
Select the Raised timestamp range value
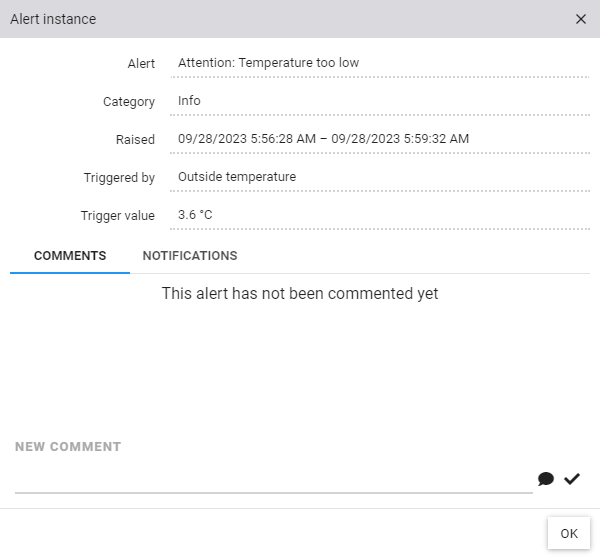click(323, 138)
